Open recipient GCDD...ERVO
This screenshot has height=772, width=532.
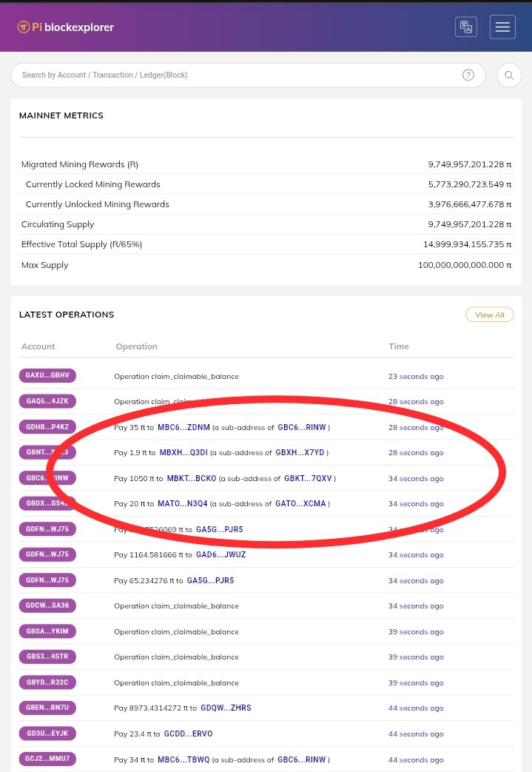[x=189, y=734]
